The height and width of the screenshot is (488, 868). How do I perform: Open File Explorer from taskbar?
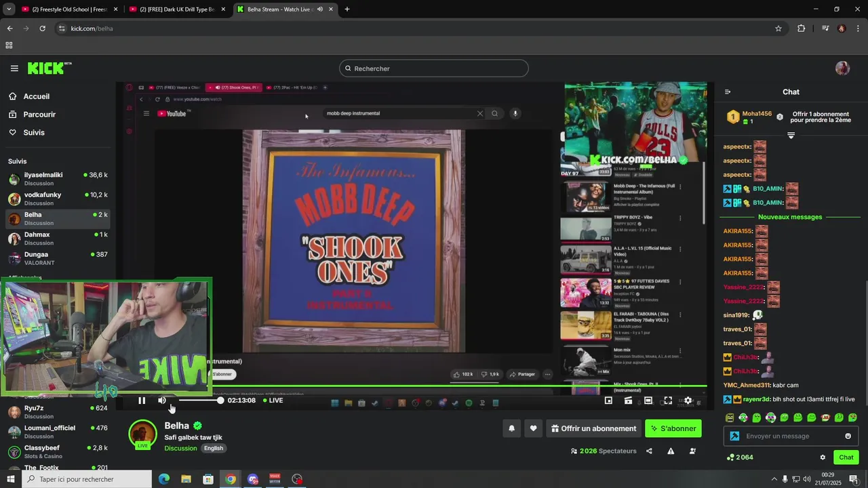pyautogui.click(x=186, y=479)
